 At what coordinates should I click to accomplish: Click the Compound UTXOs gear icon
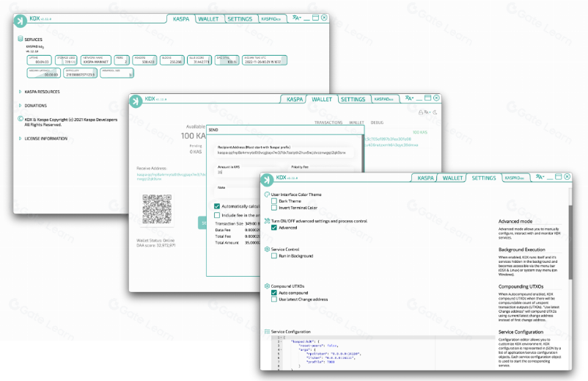267,285
